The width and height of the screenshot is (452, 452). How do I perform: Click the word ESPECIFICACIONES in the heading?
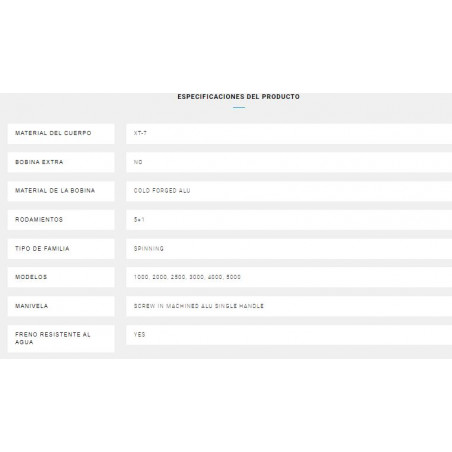pyautogui.click(x=211, y=97)
